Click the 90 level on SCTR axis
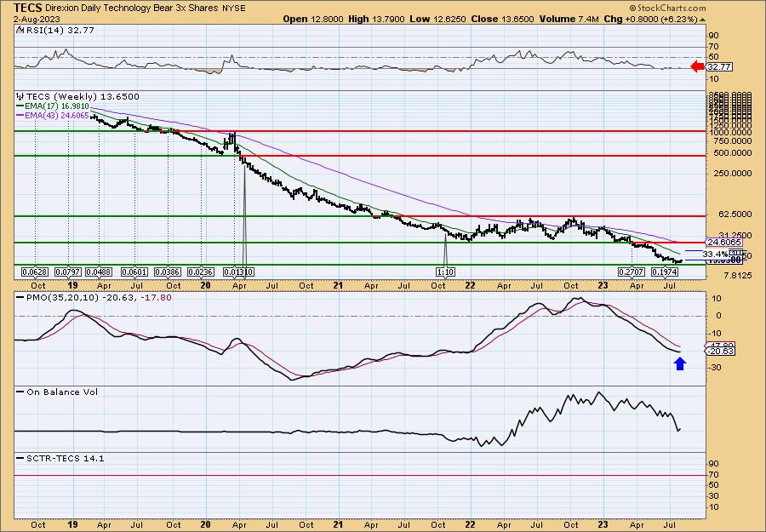Screen dimensions: 766x532 click(x=714, y=464)
